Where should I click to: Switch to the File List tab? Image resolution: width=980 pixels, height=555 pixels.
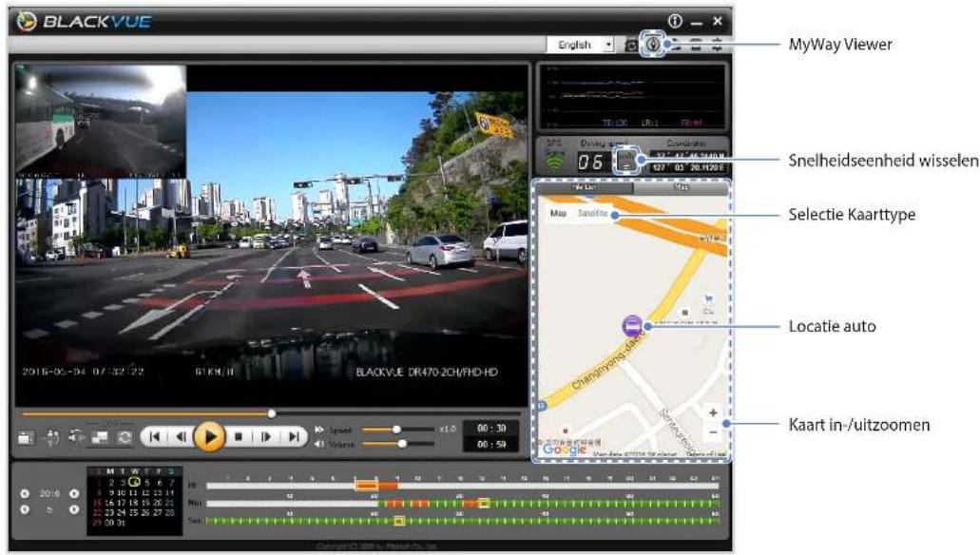585,187
